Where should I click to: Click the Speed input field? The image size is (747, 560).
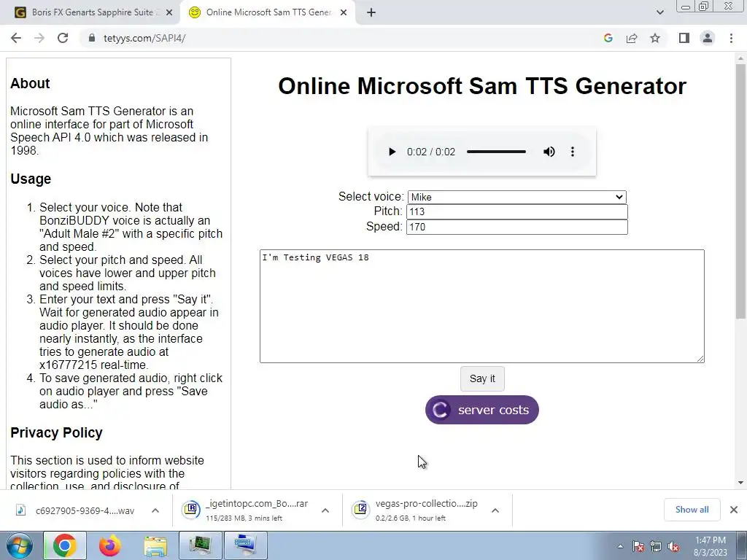517,227
